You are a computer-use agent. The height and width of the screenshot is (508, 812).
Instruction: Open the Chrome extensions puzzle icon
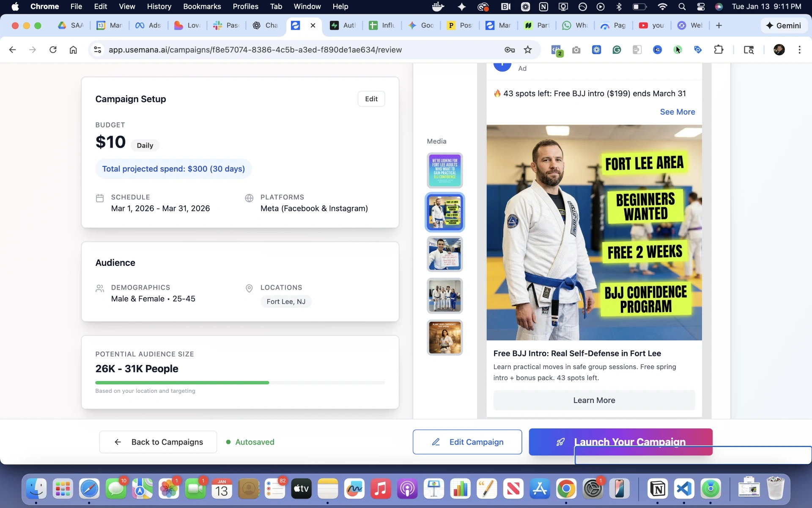coord(719,50)
